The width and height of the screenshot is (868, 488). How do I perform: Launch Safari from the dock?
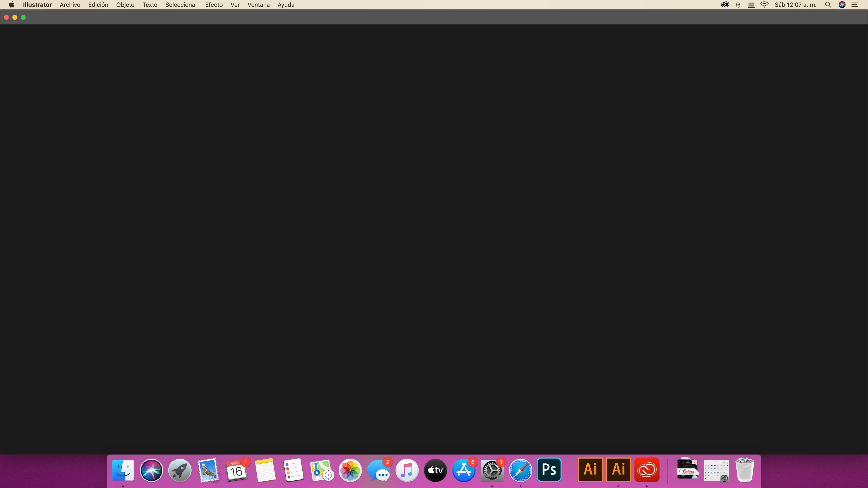pos(520,470)
